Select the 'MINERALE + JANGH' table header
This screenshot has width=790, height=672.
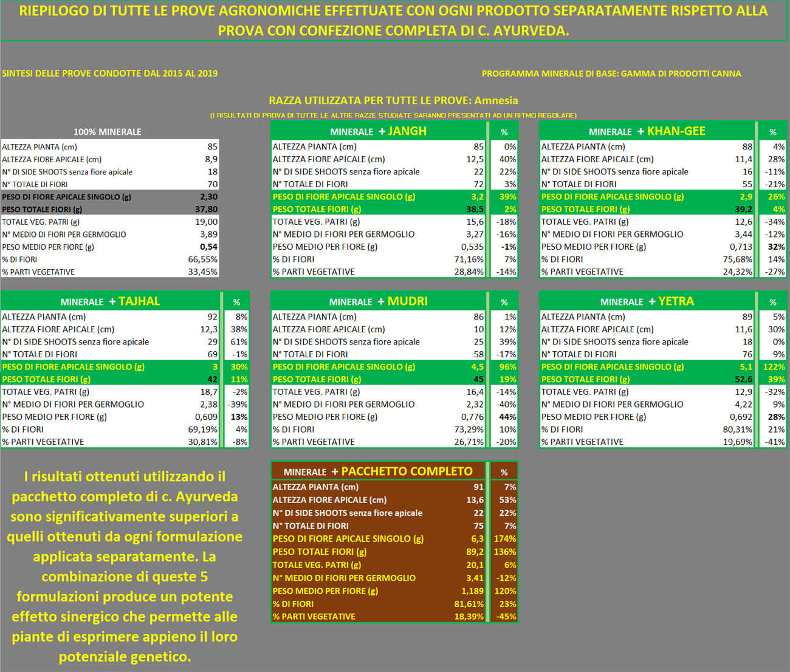[378, 131]
